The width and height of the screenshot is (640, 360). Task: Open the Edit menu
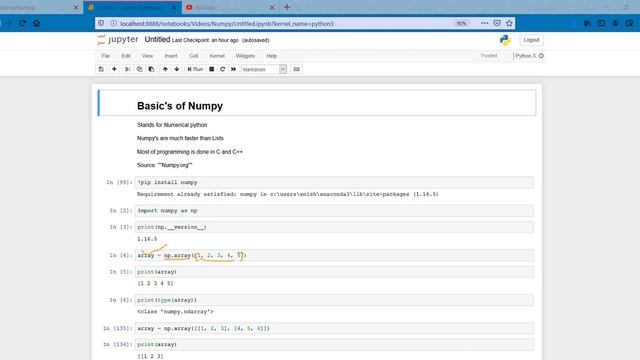pyautogui.click(x=126, y=56)
